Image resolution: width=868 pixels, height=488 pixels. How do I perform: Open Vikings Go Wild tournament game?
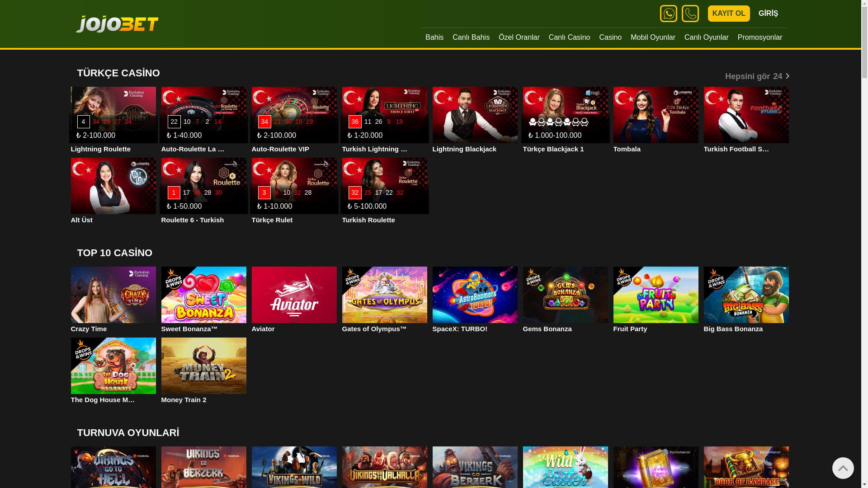click(x=294, y=467)
